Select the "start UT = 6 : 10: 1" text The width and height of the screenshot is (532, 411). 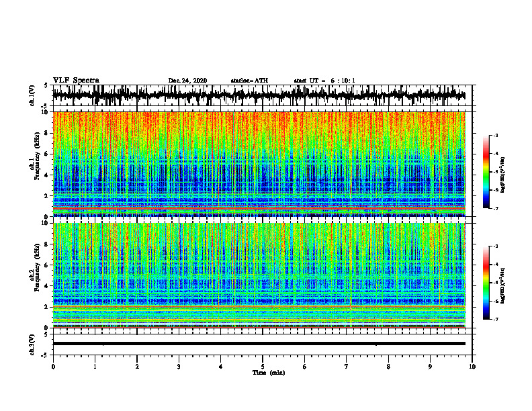pos(324,81)
